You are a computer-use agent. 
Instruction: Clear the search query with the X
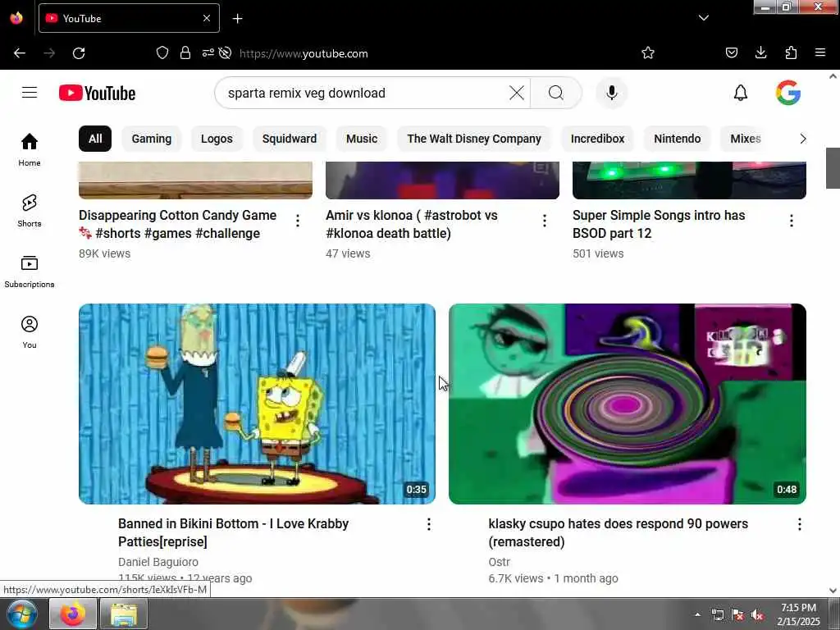pos(517,93)
